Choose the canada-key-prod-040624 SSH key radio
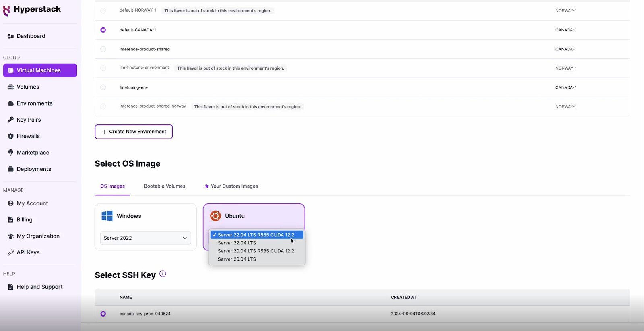The image size is (644, 331). click(x=103, y=314)
